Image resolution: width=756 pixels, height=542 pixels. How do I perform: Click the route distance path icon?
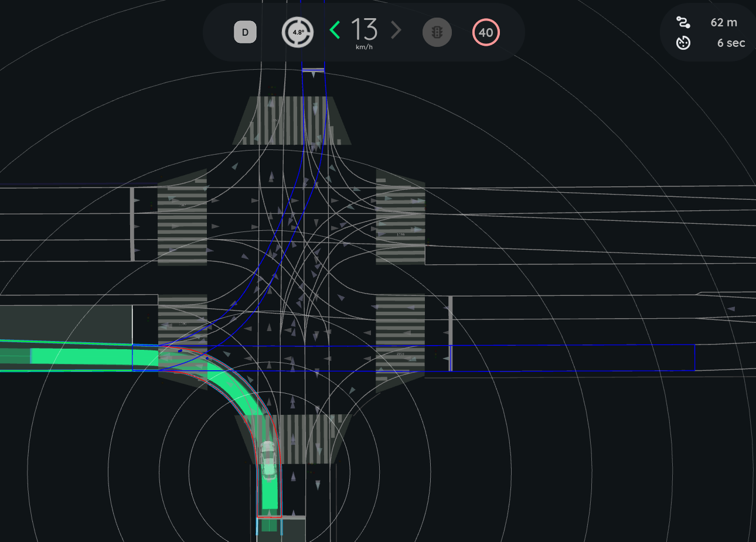coord(683,22)
